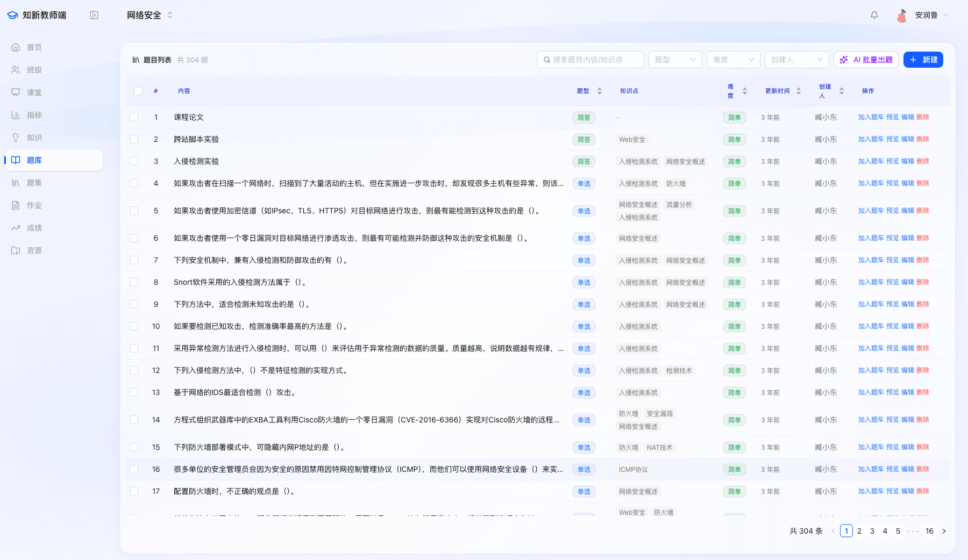The image size is (968, 560).
Task: Open 指标 via the bar chart icon
Action: click(16, 115)
